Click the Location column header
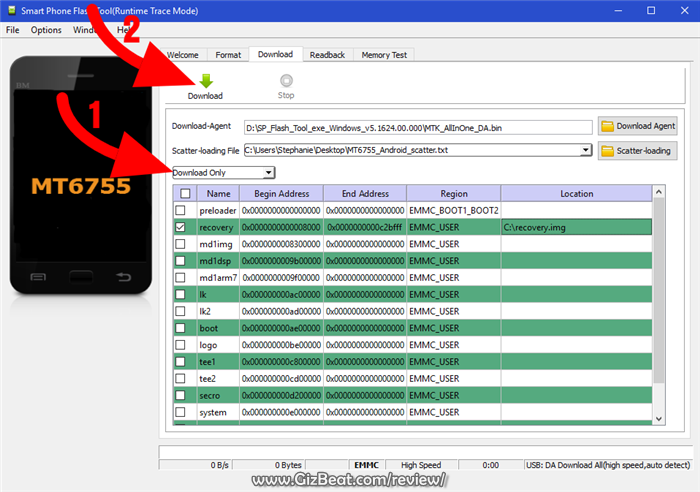 (576, 193)
